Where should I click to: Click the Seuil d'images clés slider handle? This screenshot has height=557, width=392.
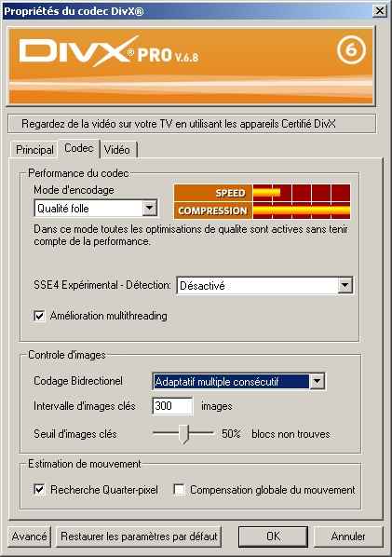(183, 434)
